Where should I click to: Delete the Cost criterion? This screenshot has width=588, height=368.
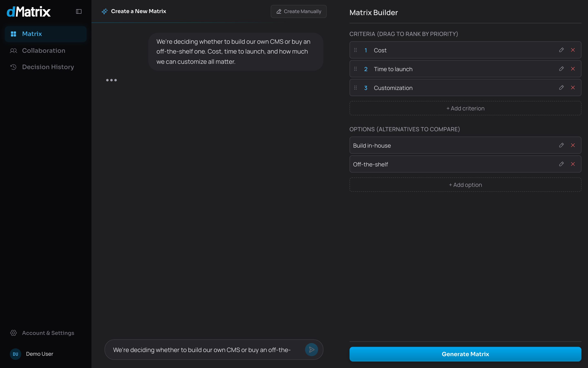click(573, 50)
